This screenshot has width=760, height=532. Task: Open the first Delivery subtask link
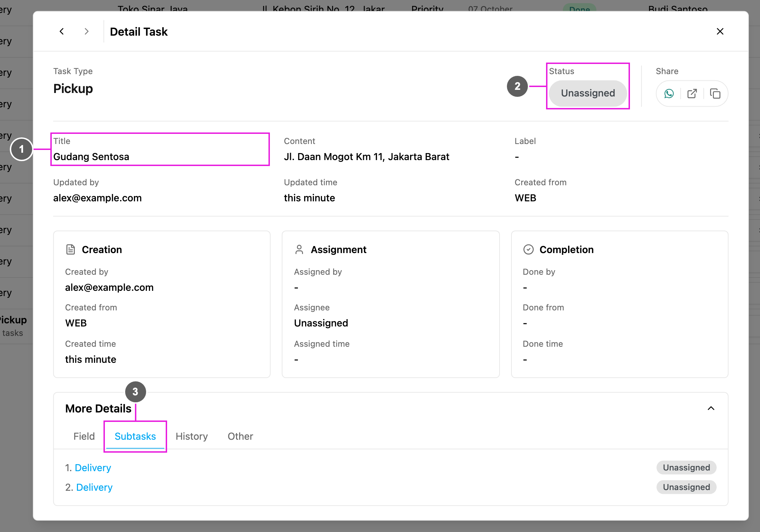(x=93, y=468)
